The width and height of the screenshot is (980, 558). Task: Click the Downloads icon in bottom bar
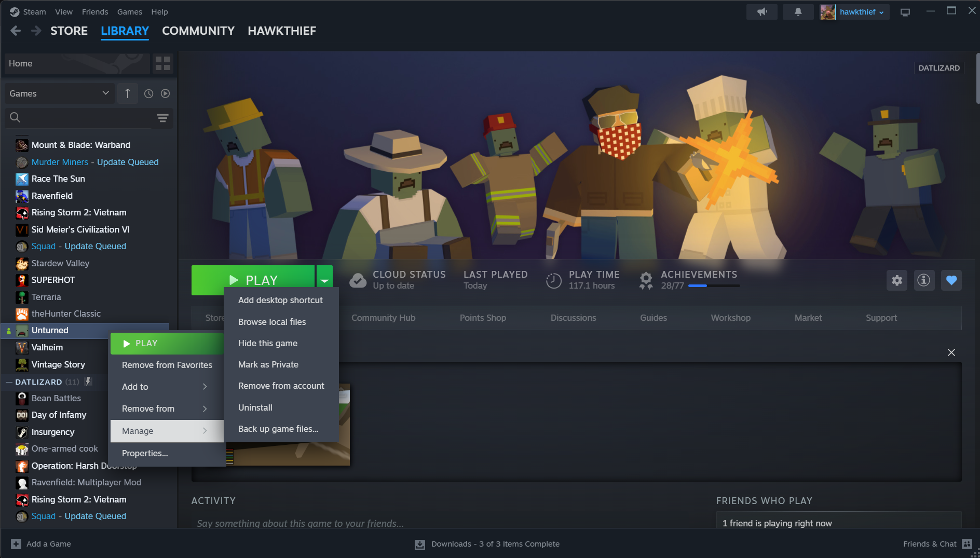(420, 545)
